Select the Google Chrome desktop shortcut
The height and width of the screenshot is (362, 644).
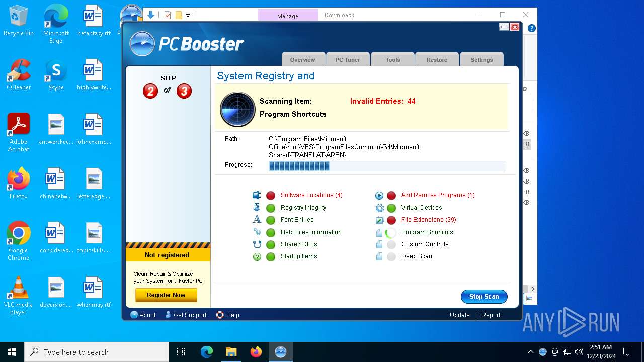[19, 241]
